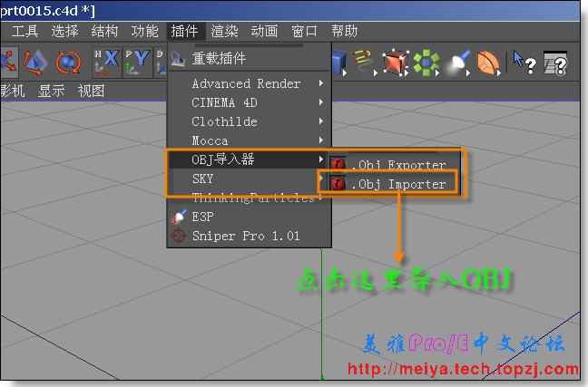Open the 结构 menu
This screenshot has width=588, height=387.
pos(104,31)
